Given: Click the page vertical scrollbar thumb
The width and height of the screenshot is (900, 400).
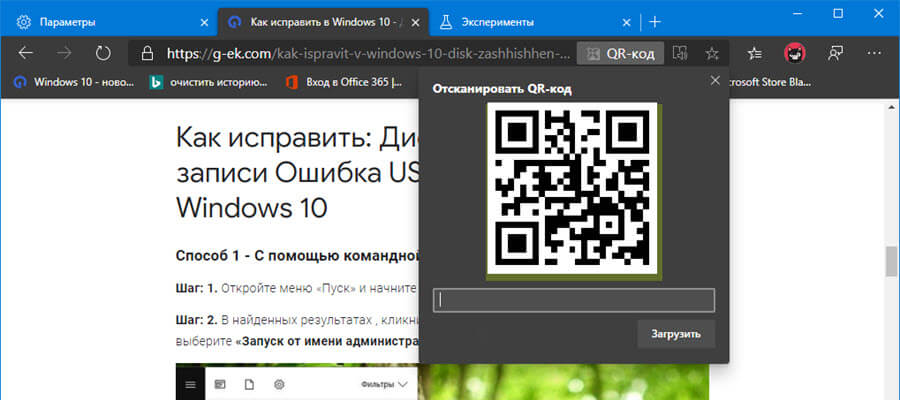Looking at the screenshot, I should 891,263.
